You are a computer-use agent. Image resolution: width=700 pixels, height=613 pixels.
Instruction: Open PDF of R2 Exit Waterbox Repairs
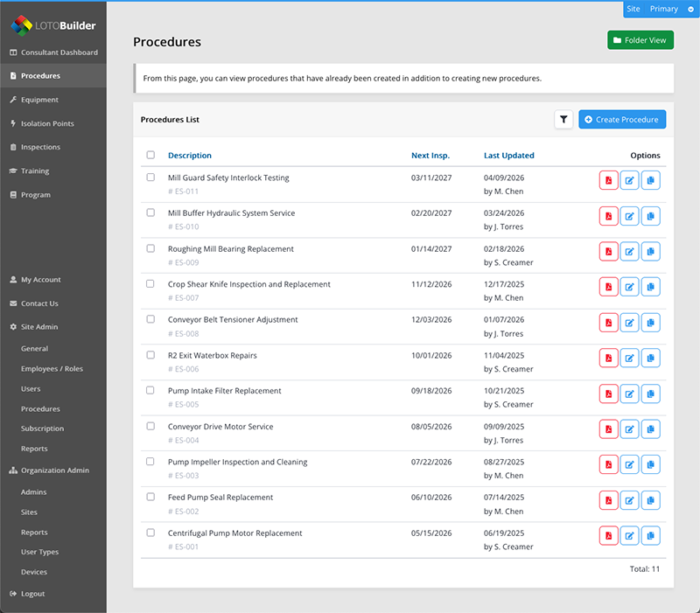click(x=608, y=358)
